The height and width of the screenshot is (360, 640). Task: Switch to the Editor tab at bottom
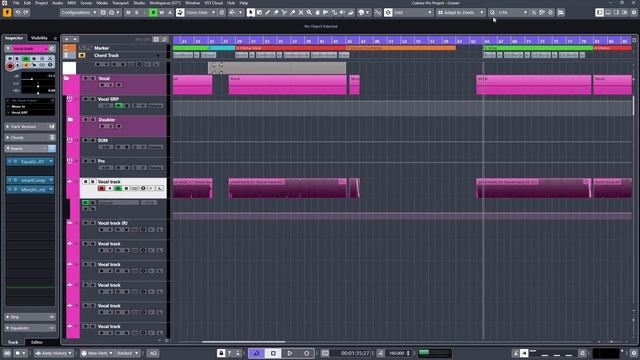coord(37,342)
